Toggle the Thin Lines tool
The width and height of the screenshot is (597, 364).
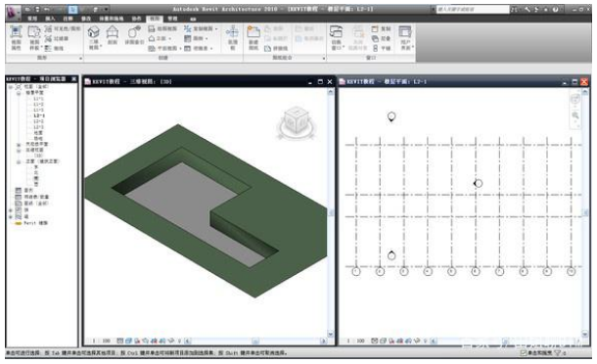(54, 48)
